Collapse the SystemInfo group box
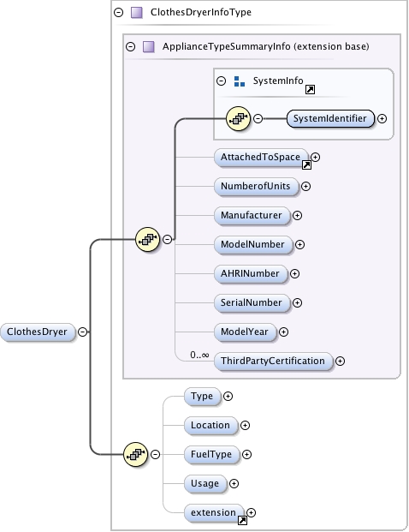Viewport: 409px width, 532px height. tap(222, 81)
